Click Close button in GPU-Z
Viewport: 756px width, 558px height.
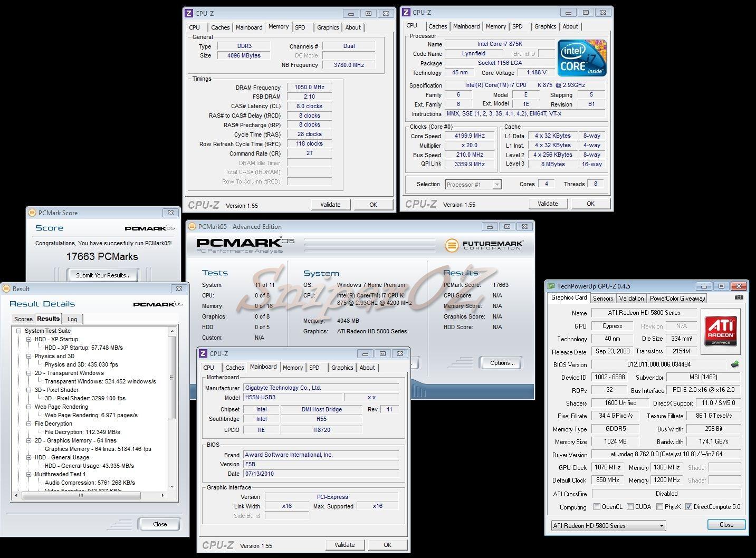pyautogui.click(x=726, y=525)
